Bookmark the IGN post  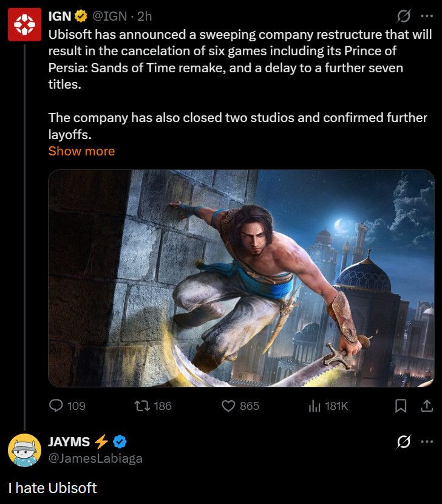(x=401, y=406)
